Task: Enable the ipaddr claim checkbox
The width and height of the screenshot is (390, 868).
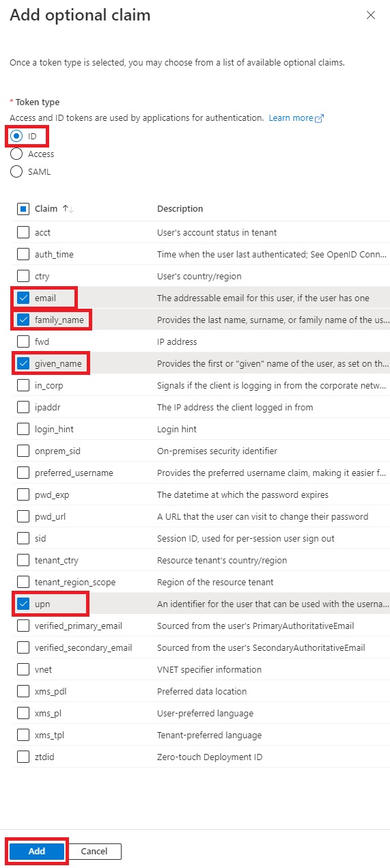Action: click(23, 407)
